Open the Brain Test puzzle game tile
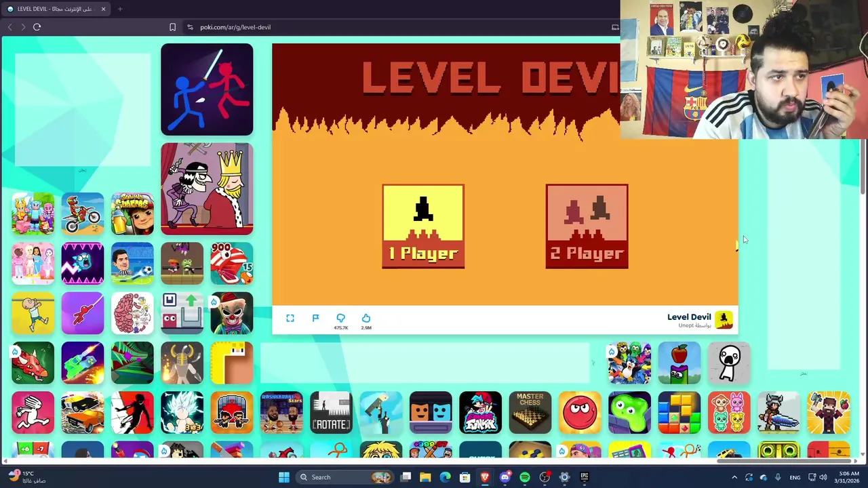 (132, 313)
